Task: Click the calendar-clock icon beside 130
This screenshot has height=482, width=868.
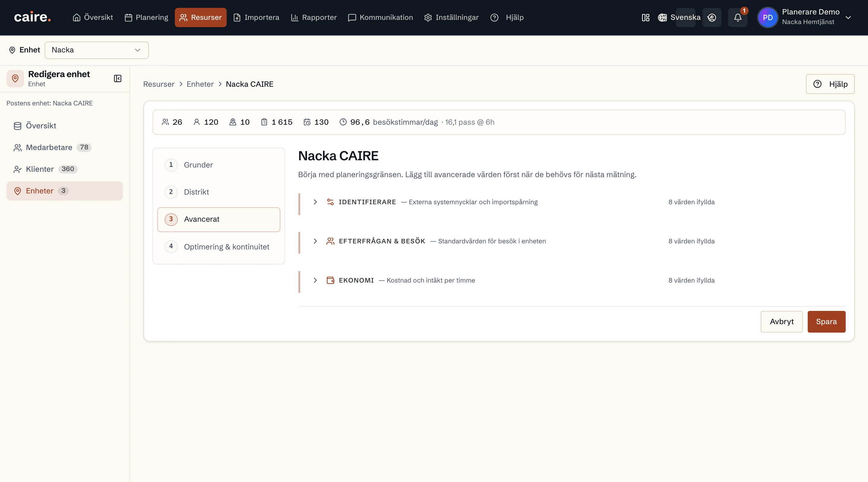Action: tap(307, 122)
